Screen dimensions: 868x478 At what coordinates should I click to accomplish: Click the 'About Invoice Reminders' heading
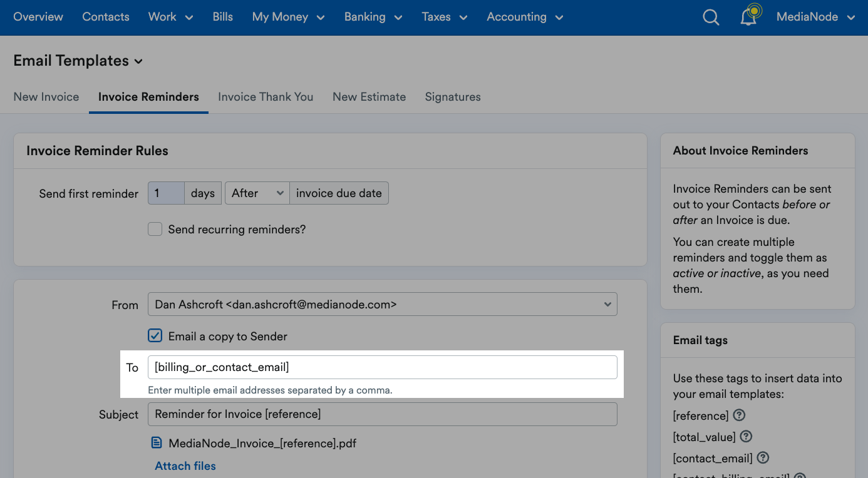[740, 151]
